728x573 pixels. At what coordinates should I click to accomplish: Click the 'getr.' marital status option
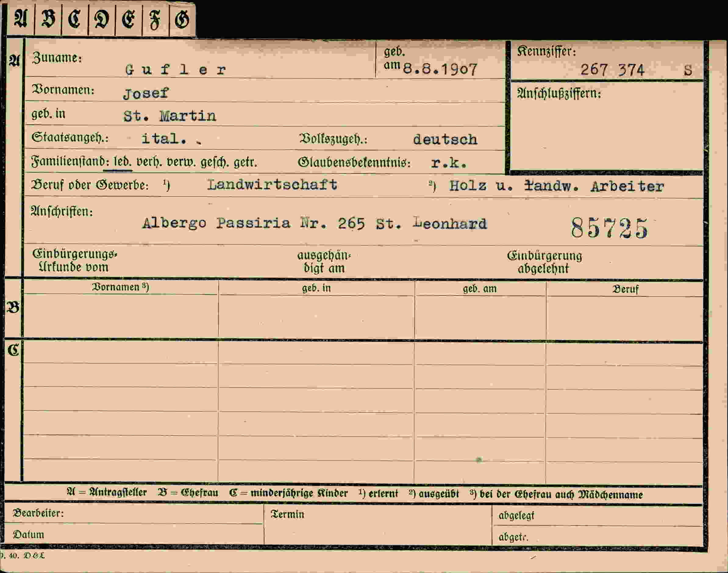tap(245, 162)
